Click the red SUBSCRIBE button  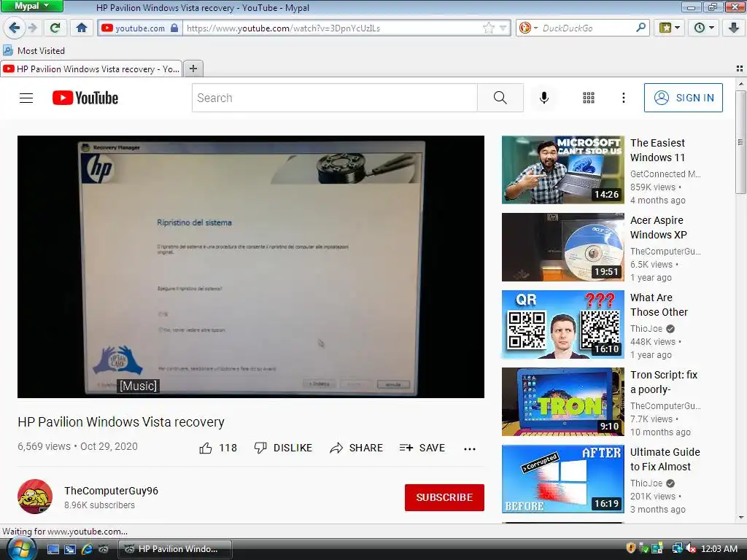444,497
